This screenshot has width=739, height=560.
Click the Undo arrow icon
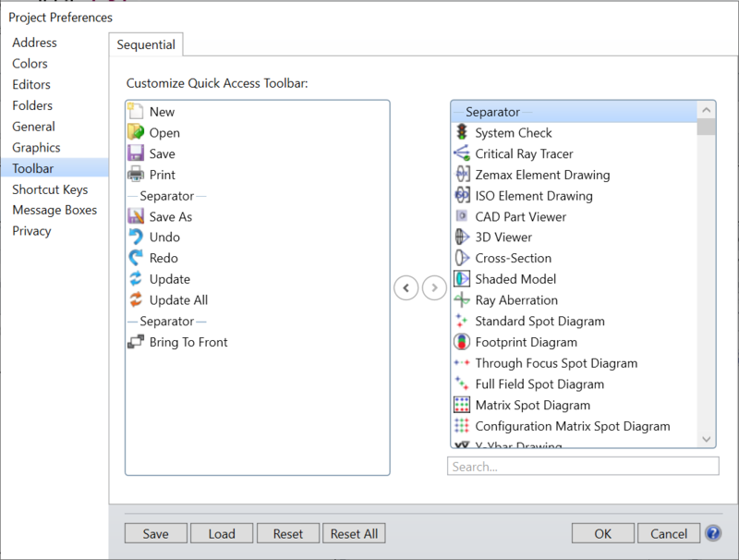[x=136, y=237]
